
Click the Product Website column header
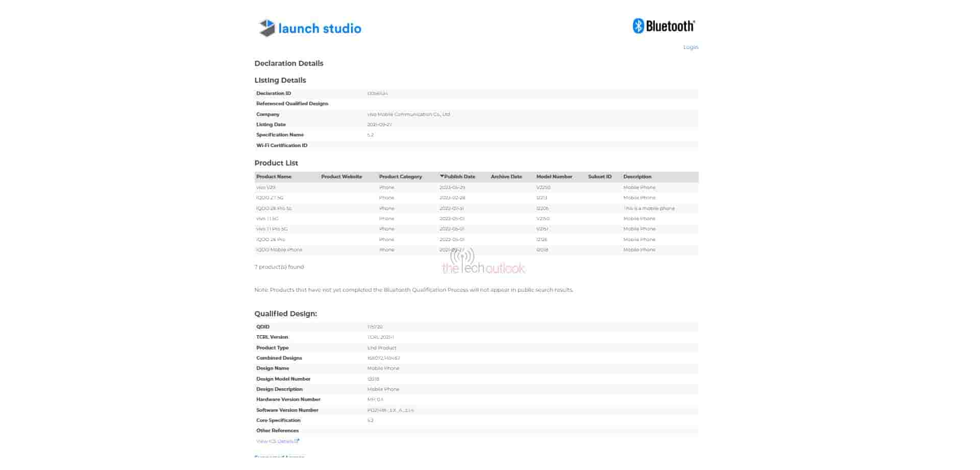coord(341,177)
